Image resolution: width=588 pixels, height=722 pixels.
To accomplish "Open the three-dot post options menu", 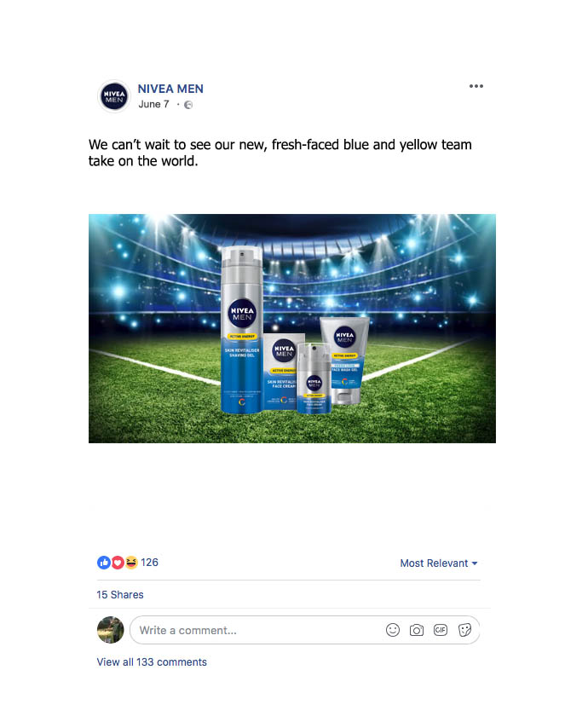I will click(476, 86).
